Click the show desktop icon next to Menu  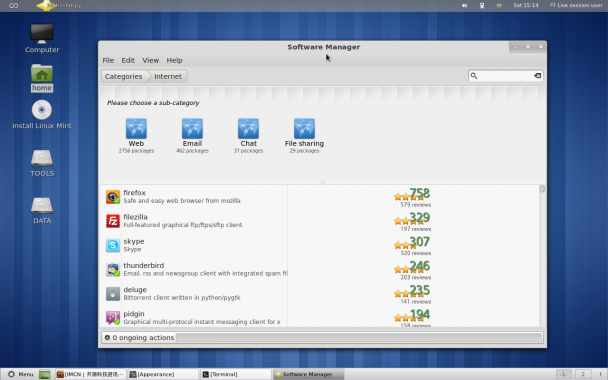[x=45, y=374]
